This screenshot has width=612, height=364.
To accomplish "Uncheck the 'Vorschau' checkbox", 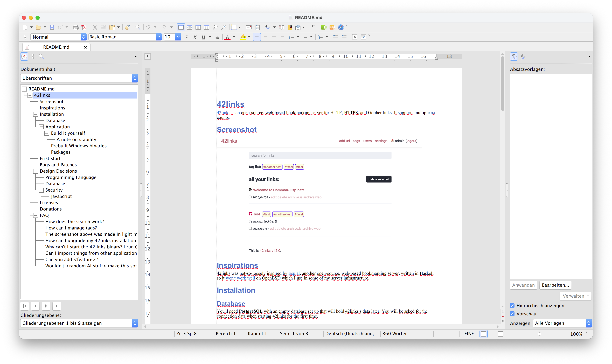I will [x=512, y=314].
